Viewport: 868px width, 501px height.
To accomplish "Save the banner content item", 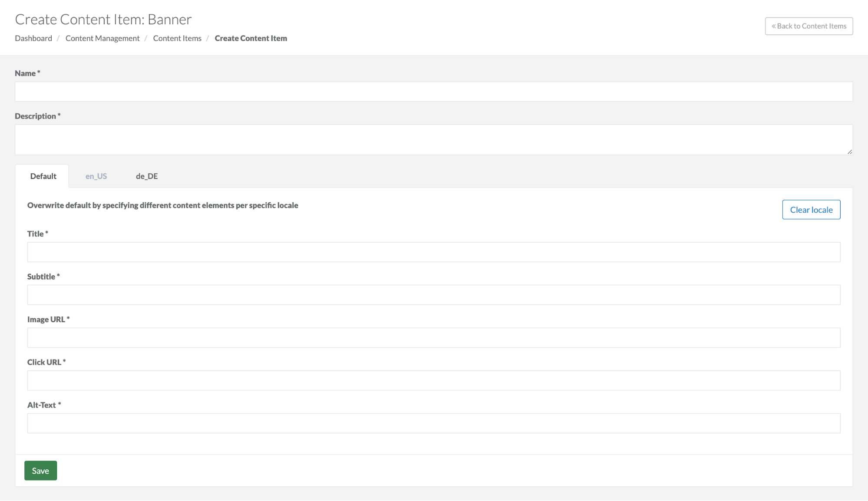I will pos(40,471).
